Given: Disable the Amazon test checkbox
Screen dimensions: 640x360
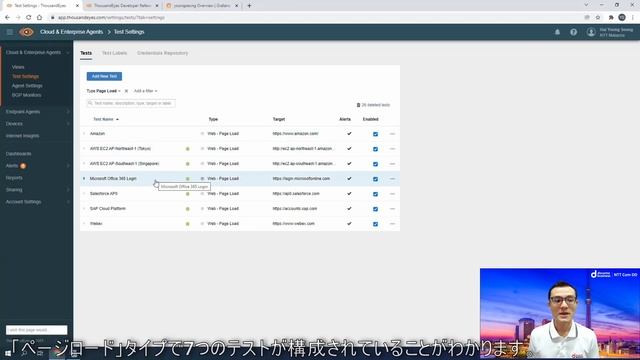Looking at the screenshot, I should pyautogui.click(x=376, y=134).
